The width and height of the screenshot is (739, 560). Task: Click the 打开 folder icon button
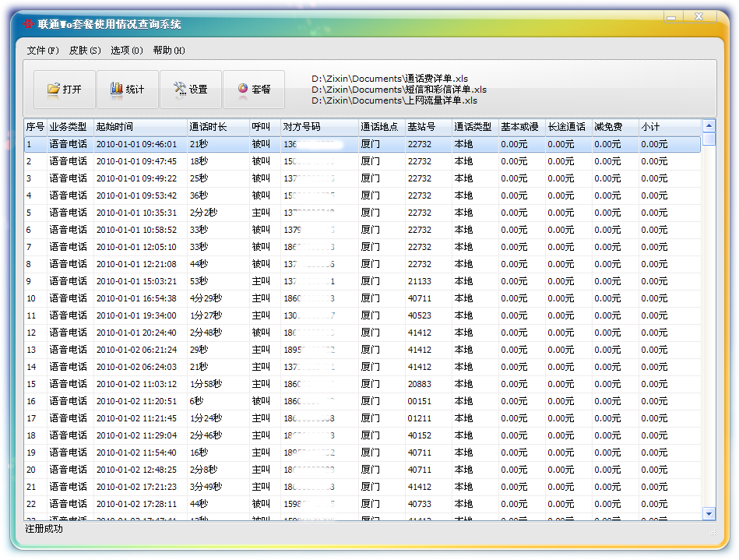click(64, 90)
